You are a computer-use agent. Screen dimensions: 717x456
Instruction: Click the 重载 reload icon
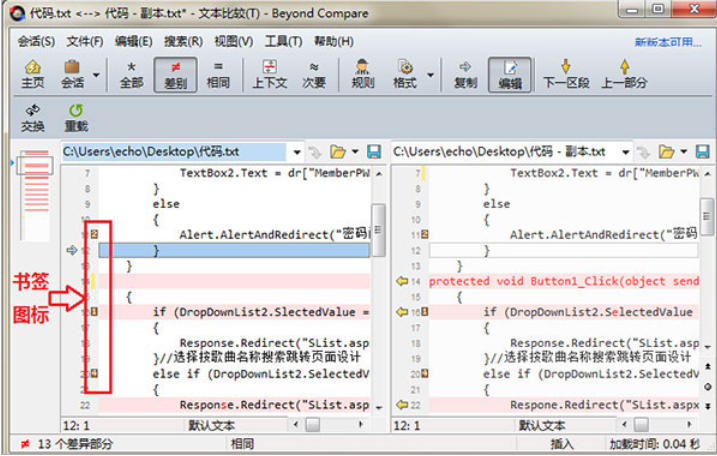click(x=76, y=118)
